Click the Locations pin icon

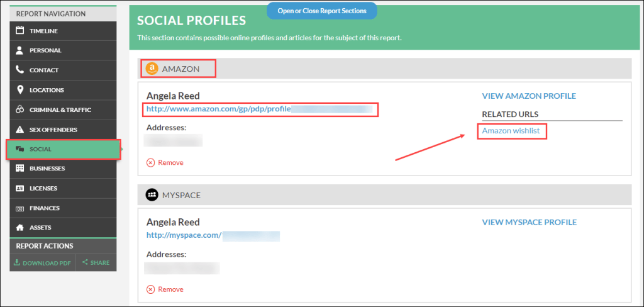(x=19, y=89)
